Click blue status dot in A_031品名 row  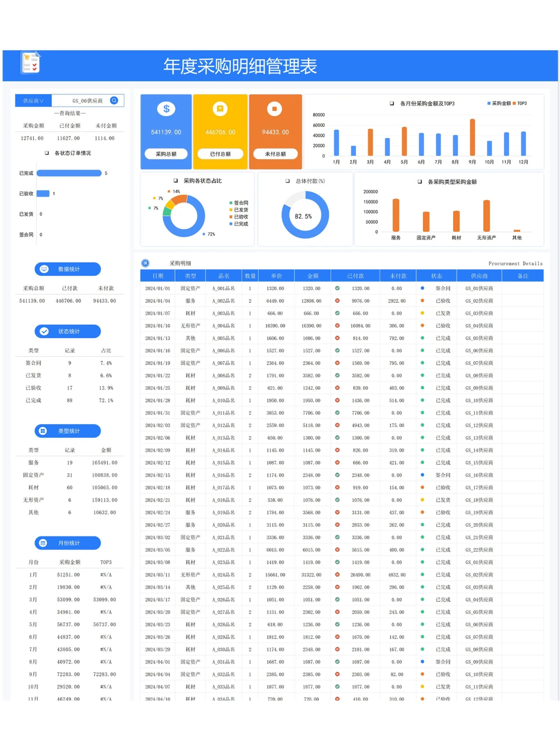click(x=422, y=661)
